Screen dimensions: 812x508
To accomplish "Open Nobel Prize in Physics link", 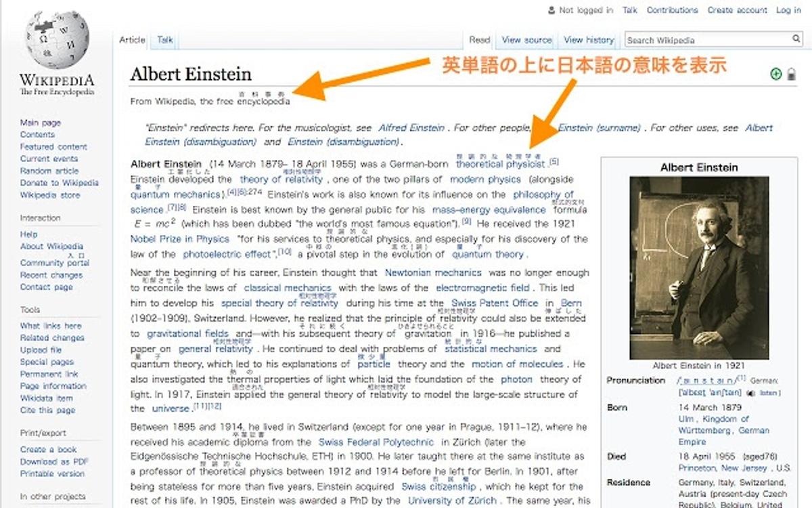I will click(180, 239).
